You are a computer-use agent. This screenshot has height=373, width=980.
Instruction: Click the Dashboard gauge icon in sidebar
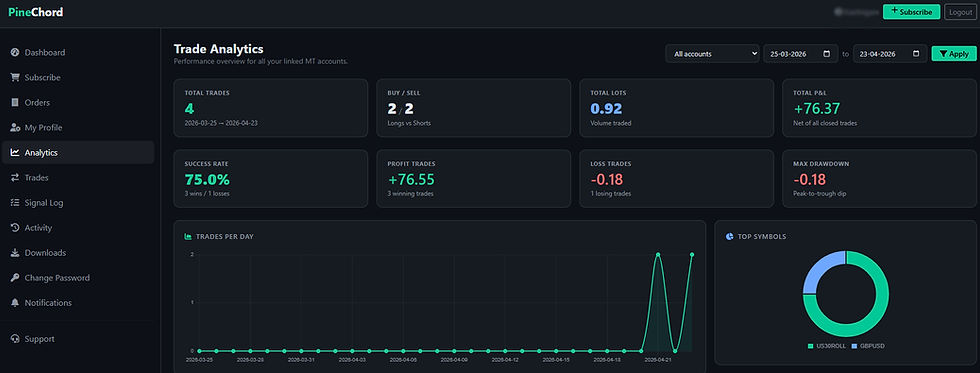15,52
